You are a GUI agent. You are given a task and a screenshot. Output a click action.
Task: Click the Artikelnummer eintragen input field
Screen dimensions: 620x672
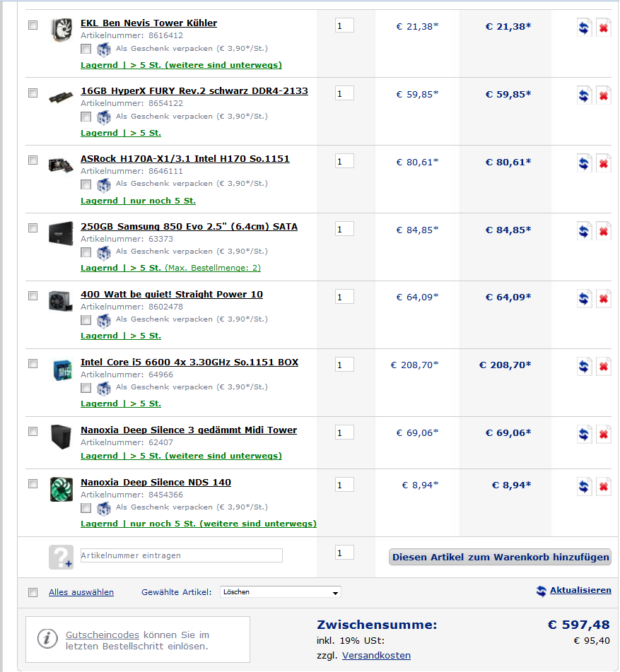coord(182,555)
